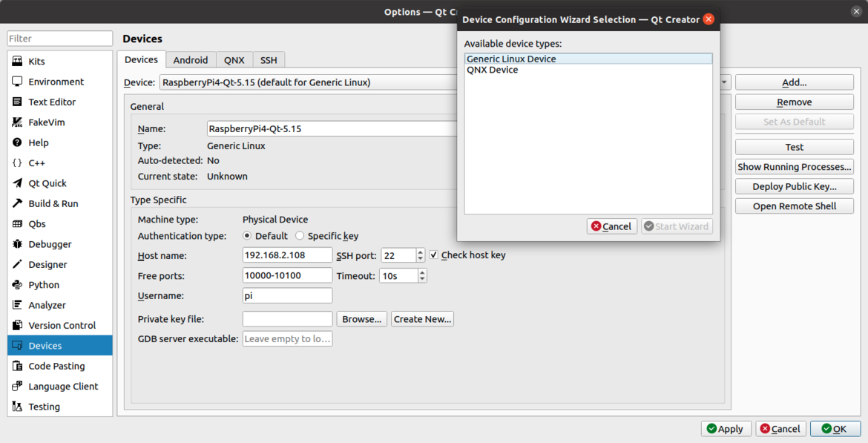Switch to the Devices tab
Screen dimensions: 868x443
click(x=141, y=60)
